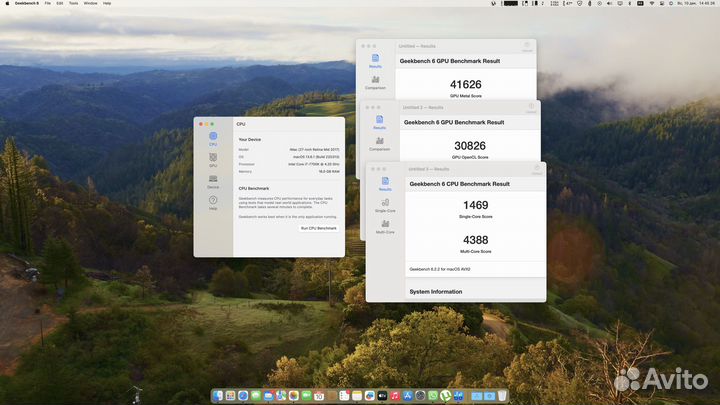Open the Tools menu
Image resolution: width=720 pixels, height=405 pixels.
(x=73, y=3)
